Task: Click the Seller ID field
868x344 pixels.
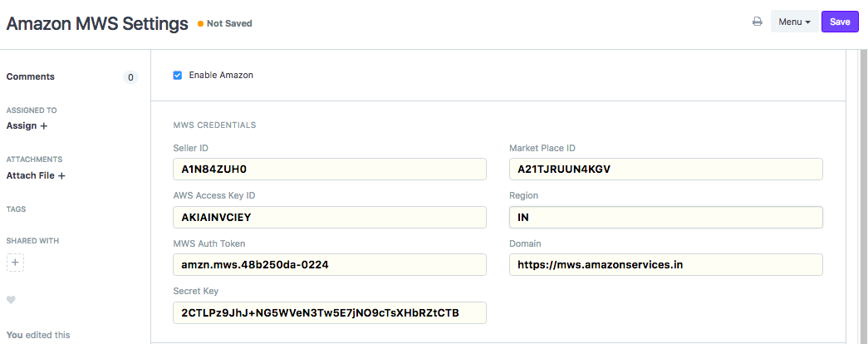Action: click(329, 170)
